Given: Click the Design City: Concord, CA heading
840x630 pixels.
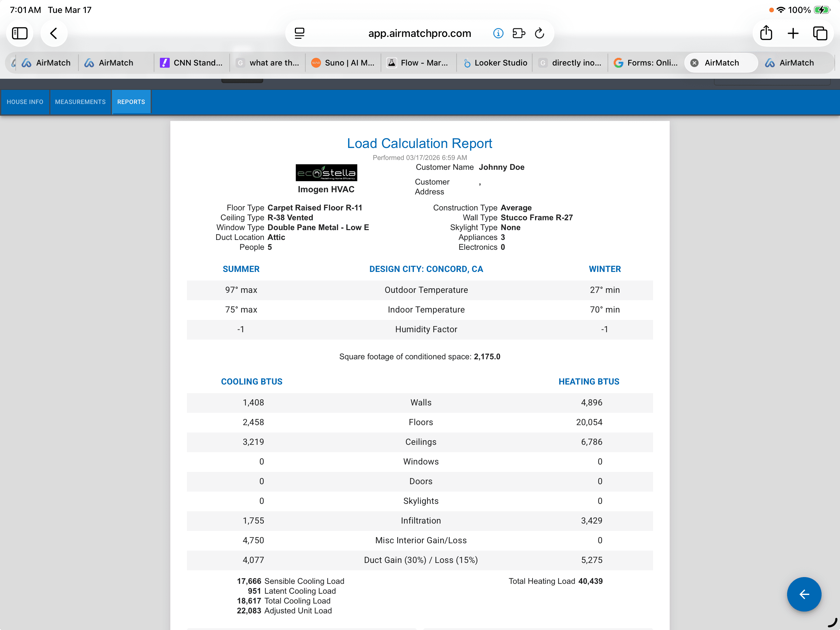Looking at the screenshot, I should coord(426,269).
